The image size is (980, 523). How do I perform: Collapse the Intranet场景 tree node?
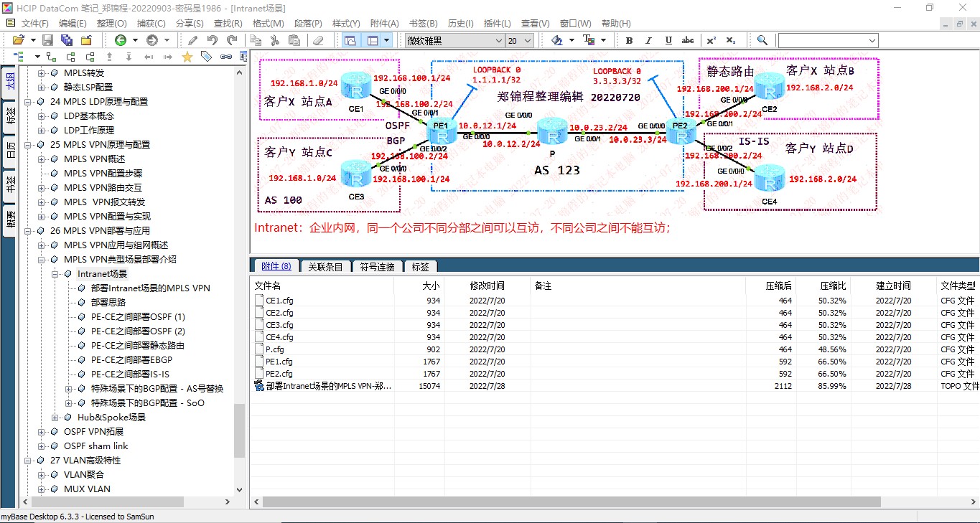pyautogui.click(x=55, y=274)
